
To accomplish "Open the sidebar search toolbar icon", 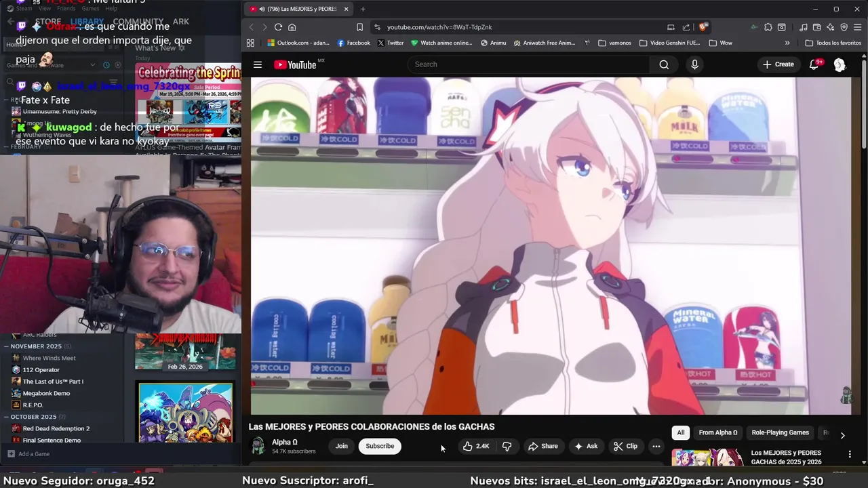I will pos(782,27).
